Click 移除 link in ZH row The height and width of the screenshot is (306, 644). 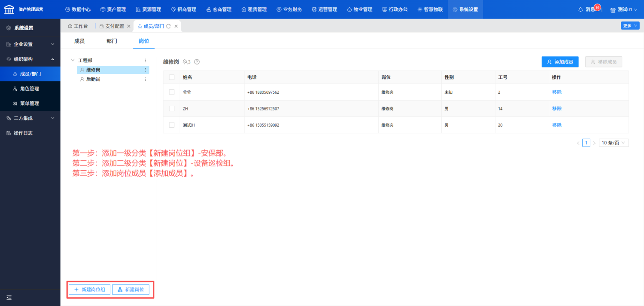557,109
